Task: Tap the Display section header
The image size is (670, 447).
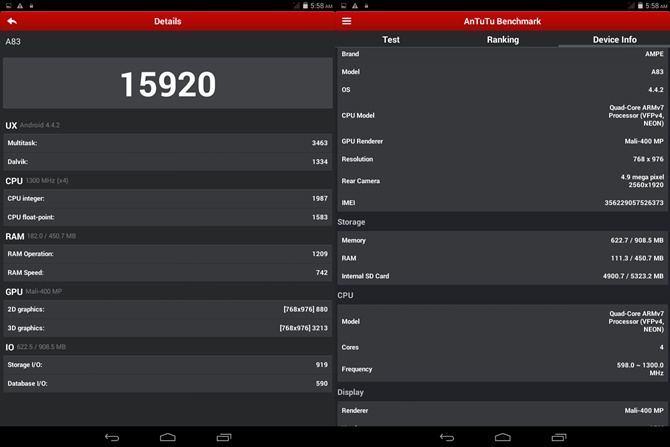Action: tap(350, 392)
